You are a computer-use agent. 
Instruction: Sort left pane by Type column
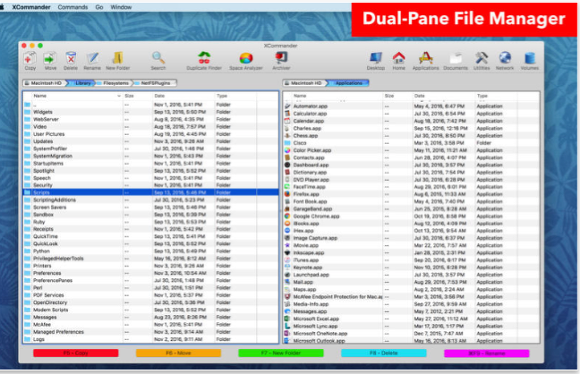pos(236,96)
